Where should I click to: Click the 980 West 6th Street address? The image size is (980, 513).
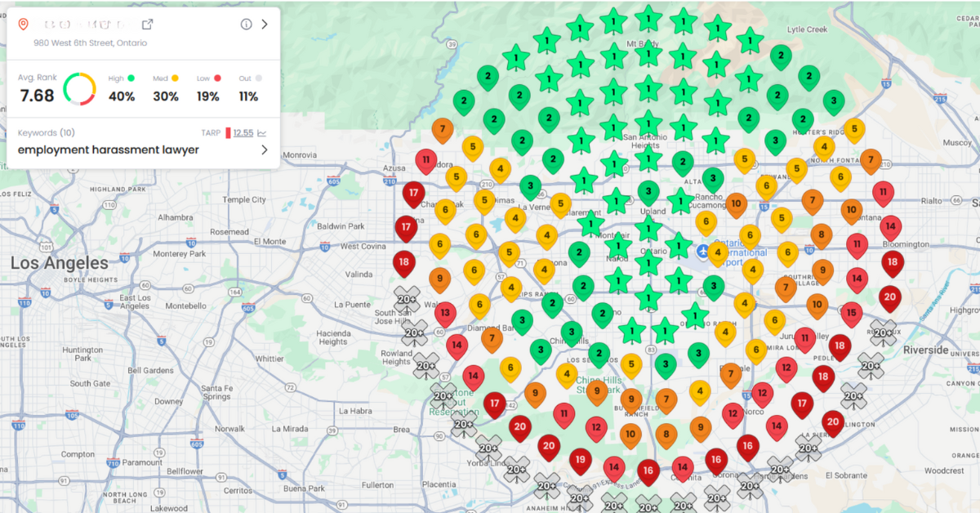click(90, 42)
